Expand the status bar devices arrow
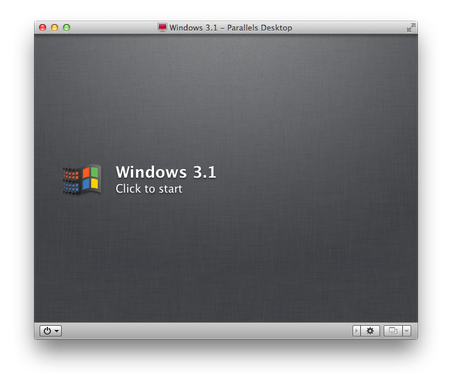The image size is (452, 387). (356, 331)
